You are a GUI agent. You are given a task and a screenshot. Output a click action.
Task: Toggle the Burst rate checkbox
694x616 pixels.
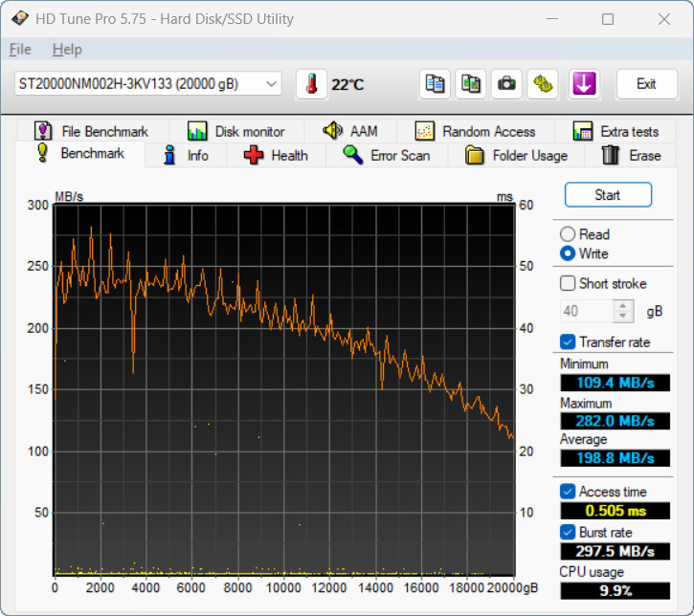click(x=568, y=532)
